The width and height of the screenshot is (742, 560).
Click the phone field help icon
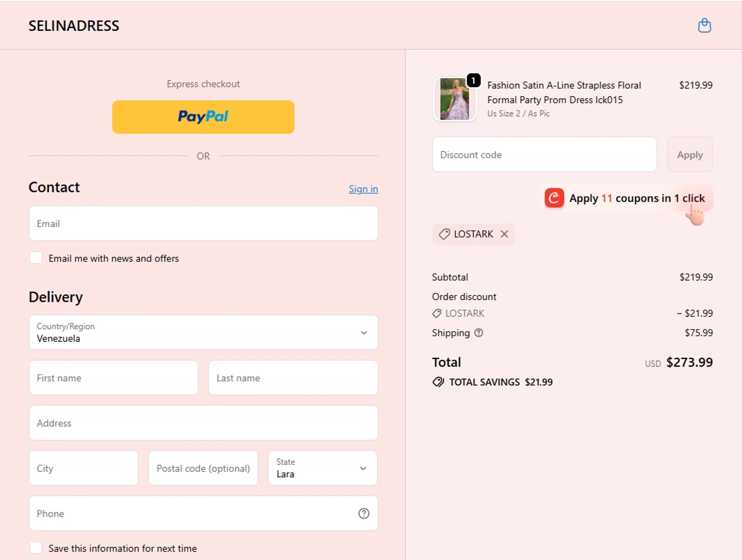(x=364, y=513)
